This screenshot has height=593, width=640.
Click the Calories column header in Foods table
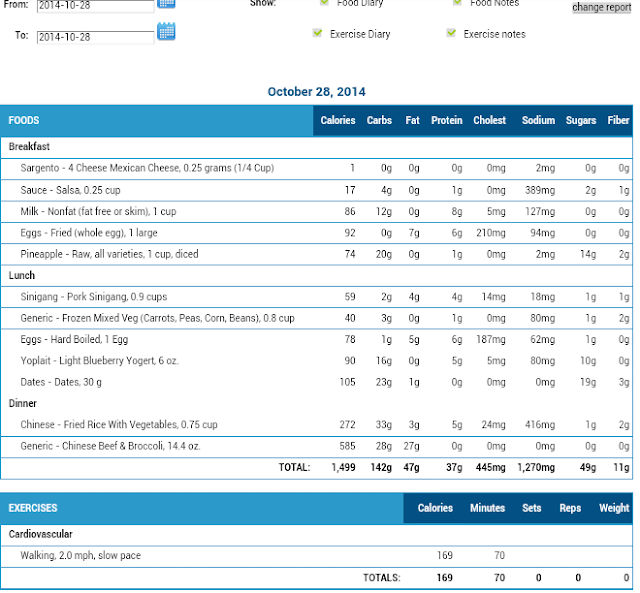[338, 120]
